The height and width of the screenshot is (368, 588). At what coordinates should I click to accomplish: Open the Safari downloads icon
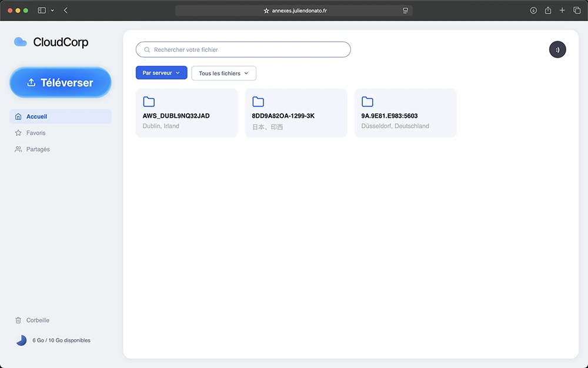point(533,11)
